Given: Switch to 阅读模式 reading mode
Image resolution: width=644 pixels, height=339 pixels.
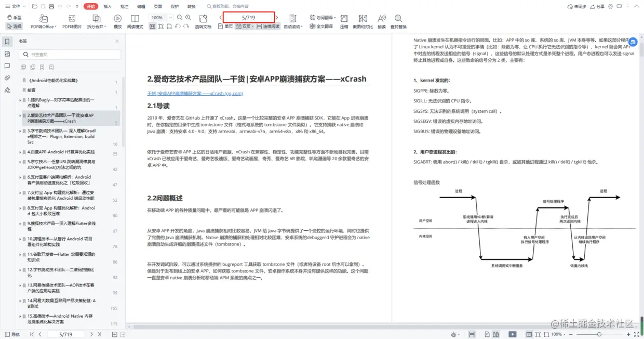Looking at the screenshot, I should tap(135, 22).
